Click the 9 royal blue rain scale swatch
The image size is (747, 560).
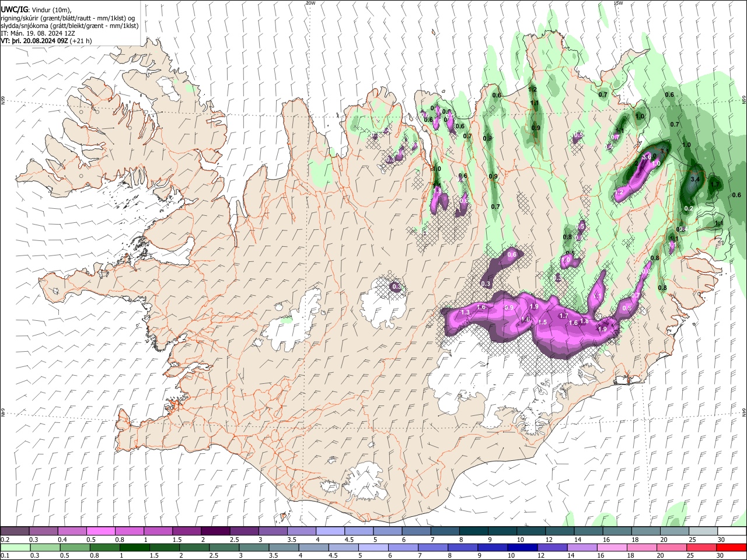coord(491,547)
